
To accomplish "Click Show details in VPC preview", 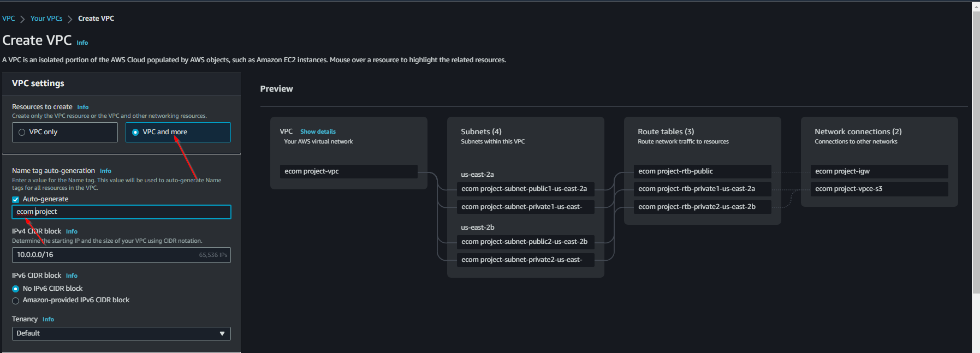I will 318,131.
